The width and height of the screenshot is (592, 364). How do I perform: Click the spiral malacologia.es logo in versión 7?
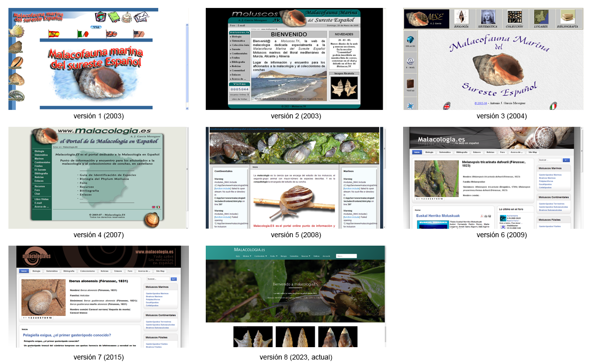(x=36, y=256)
